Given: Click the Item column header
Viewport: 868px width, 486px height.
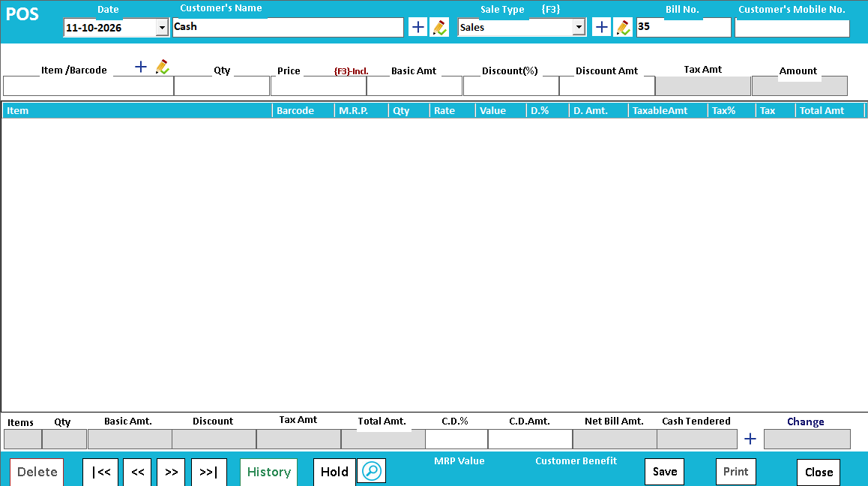Looking at the screenshot, I should coord(136,111).
